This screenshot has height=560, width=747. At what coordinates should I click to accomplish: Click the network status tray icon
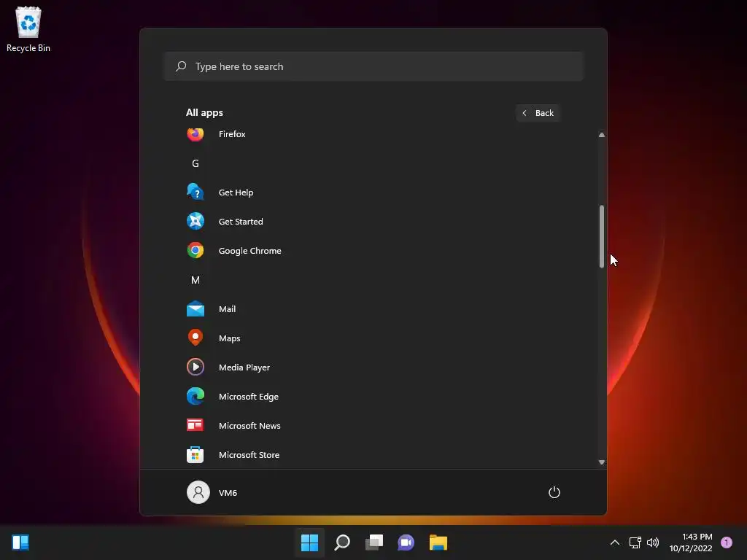pos(635,542)
